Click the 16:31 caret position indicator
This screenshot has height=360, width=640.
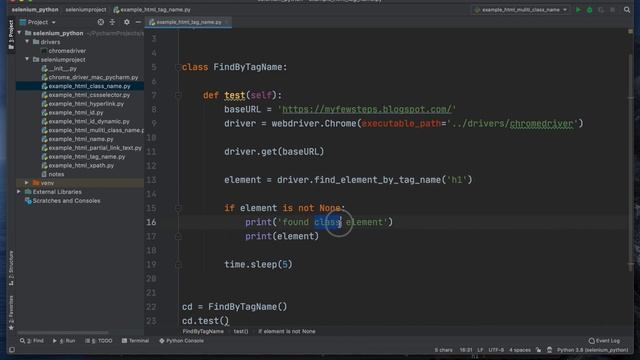click(x=466, y=350)
